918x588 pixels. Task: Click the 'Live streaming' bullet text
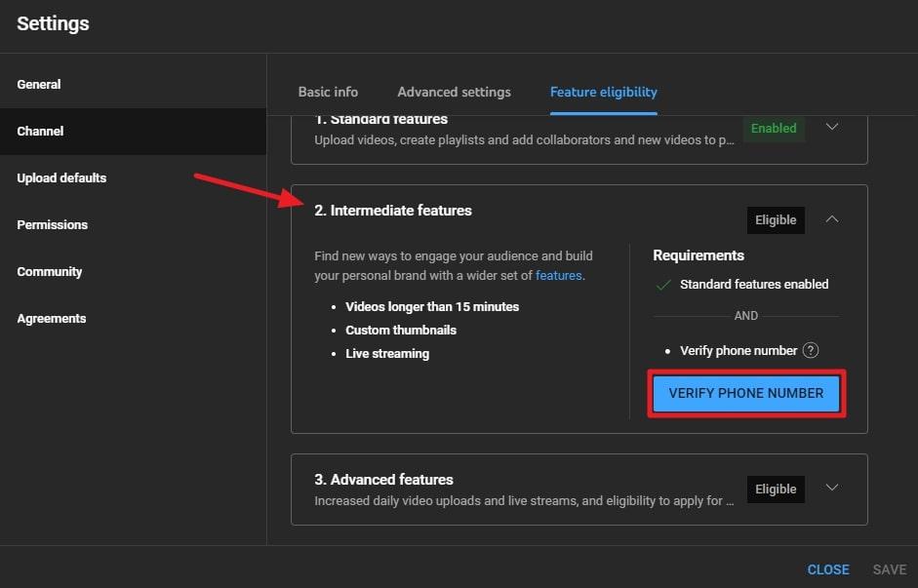pyautogui.click(x=387, y=353)
